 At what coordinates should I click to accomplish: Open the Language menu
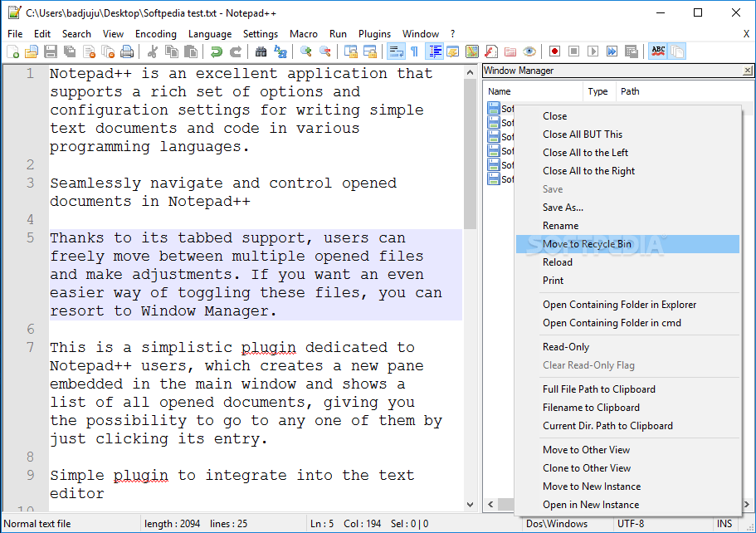point(210,34)
